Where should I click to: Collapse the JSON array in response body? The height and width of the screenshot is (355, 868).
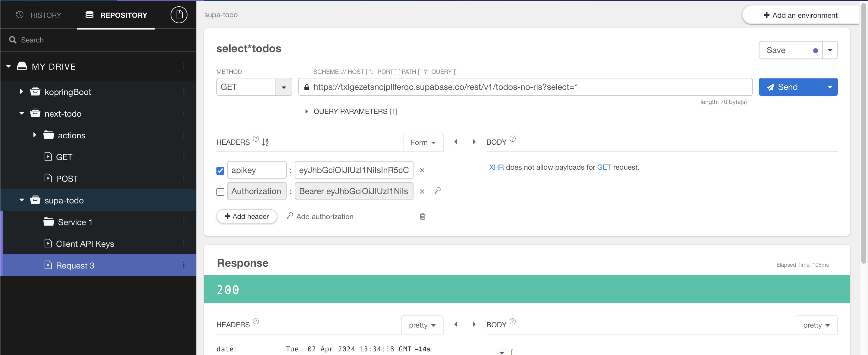coord(502,352)
